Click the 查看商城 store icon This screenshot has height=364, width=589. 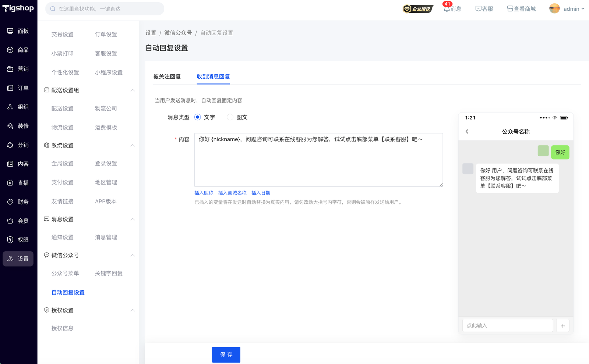tap(510, 9)
